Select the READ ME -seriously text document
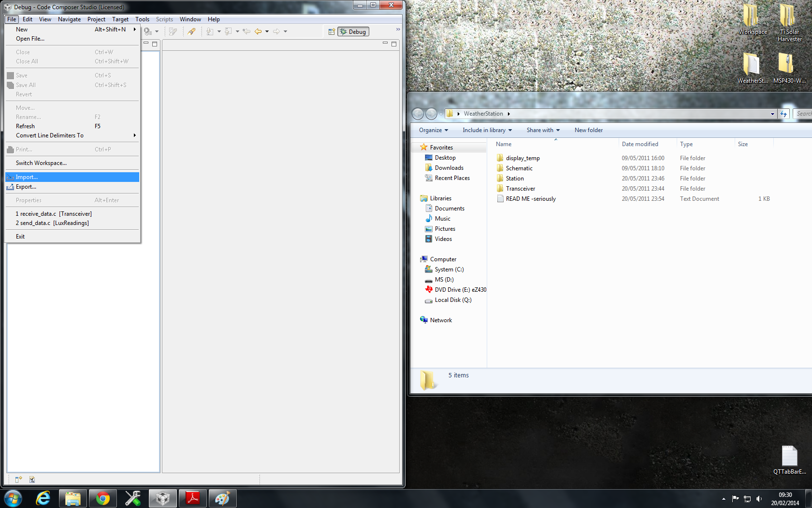The image size is (812, 508). pyautogui.click(x=531, y=199)
